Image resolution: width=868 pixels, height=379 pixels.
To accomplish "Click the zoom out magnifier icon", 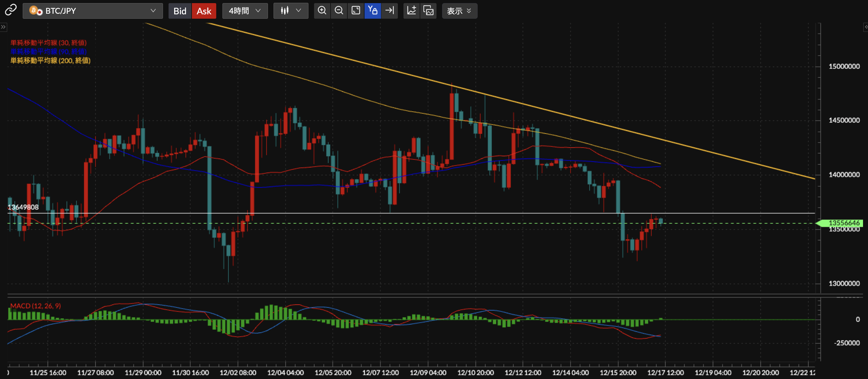I will (339, 11).
